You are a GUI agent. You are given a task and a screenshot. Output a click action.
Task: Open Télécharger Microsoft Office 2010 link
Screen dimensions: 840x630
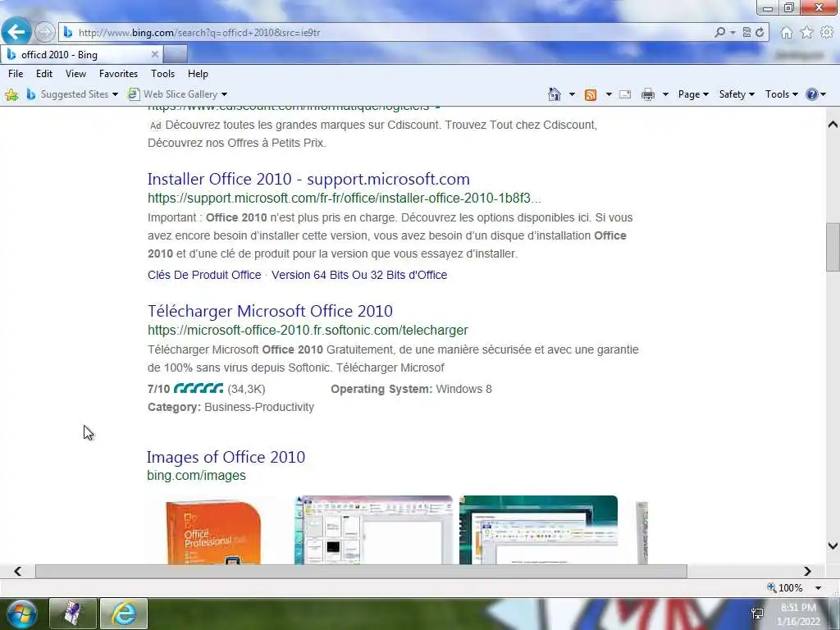[270, 311]
